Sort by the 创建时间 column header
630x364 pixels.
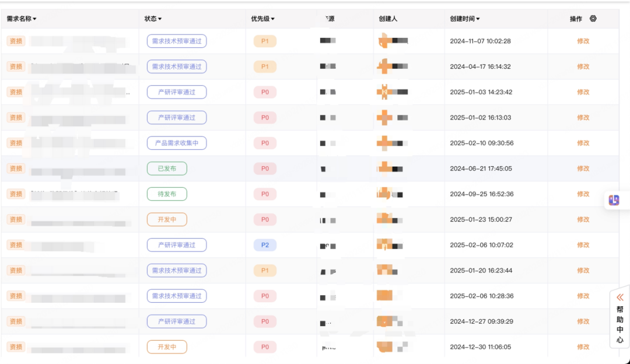tap(465, 19)
